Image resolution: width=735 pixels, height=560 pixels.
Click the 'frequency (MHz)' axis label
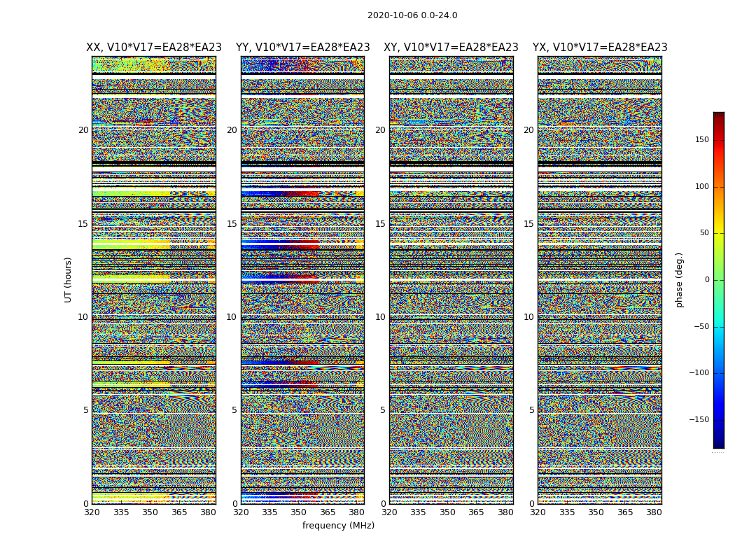point(338,525)
